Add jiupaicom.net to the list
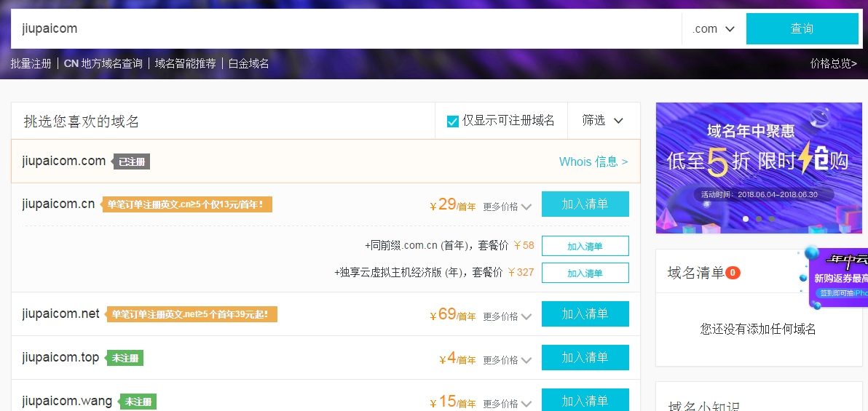This screenshot has height=411, width=868. [x=585, y=314]
